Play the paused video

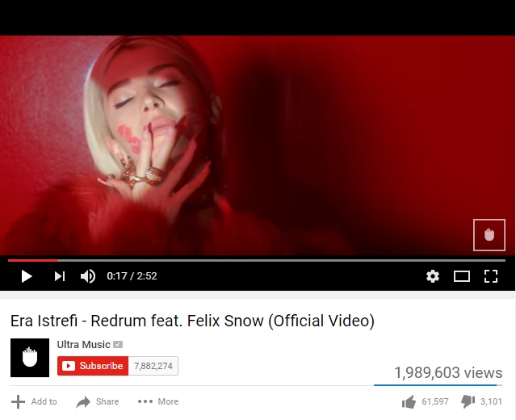coord(27,276)
